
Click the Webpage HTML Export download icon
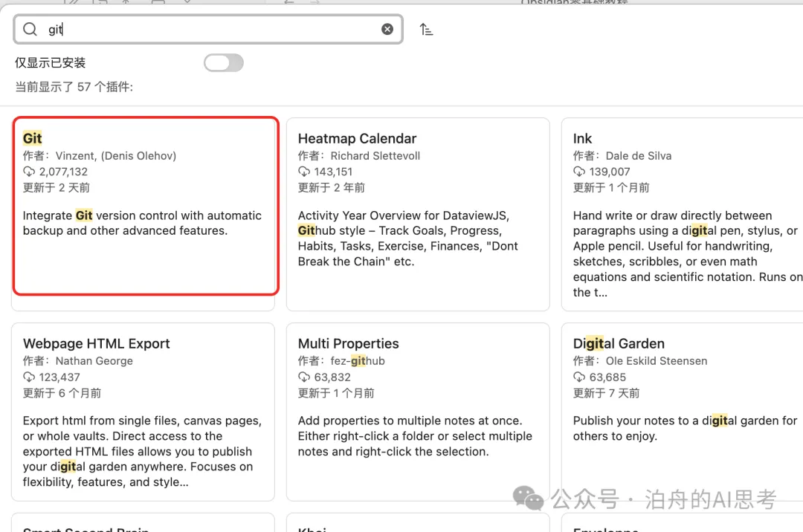point(29,377)
